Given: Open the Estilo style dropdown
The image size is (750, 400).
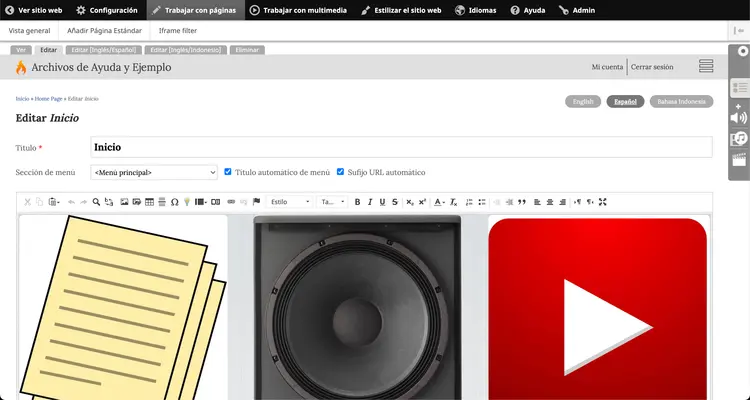Looking at the screenshot, I should point(290,202).
